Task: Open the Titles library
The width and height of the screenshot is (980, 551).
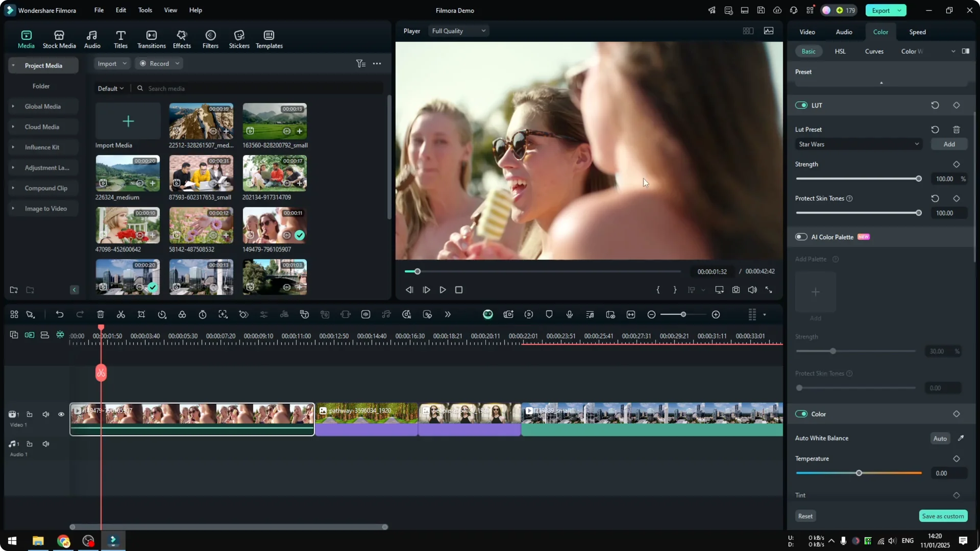Action: 120,39
